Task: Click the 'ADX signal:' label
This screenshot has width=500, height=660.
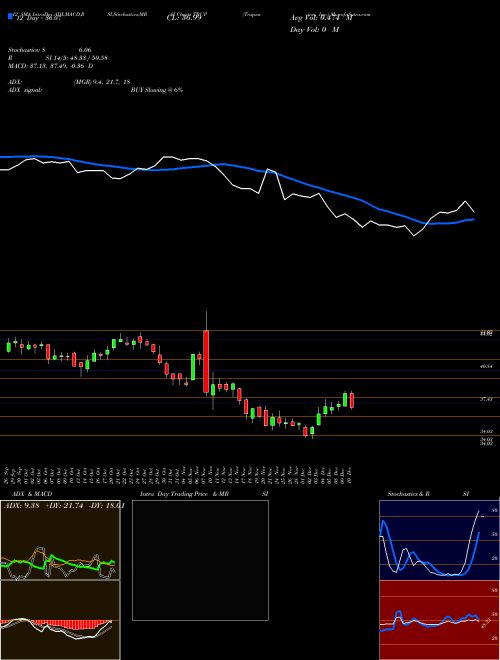Action: (25, 90)
